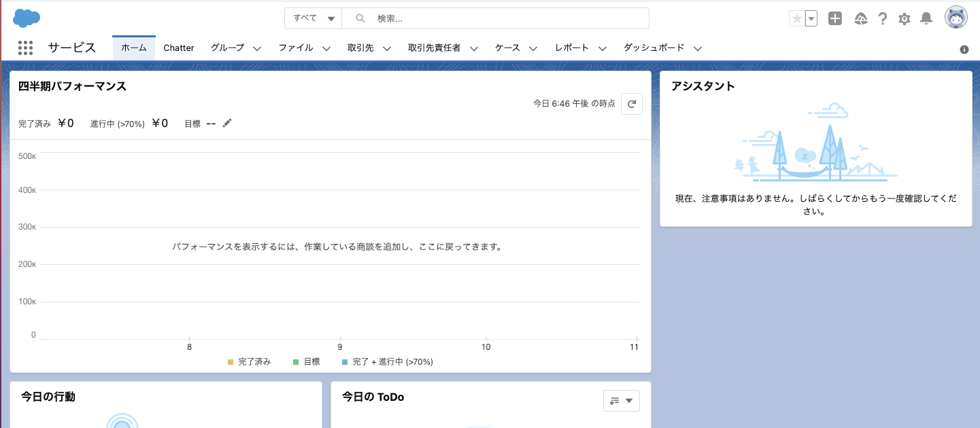Click the orange 完了済み legend swatch
The image size is (980, 428).
click(231, 362)
